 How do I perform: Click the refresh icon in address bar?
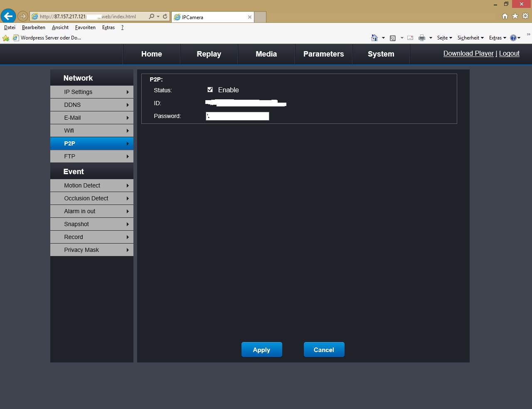(x=165, y=16)
